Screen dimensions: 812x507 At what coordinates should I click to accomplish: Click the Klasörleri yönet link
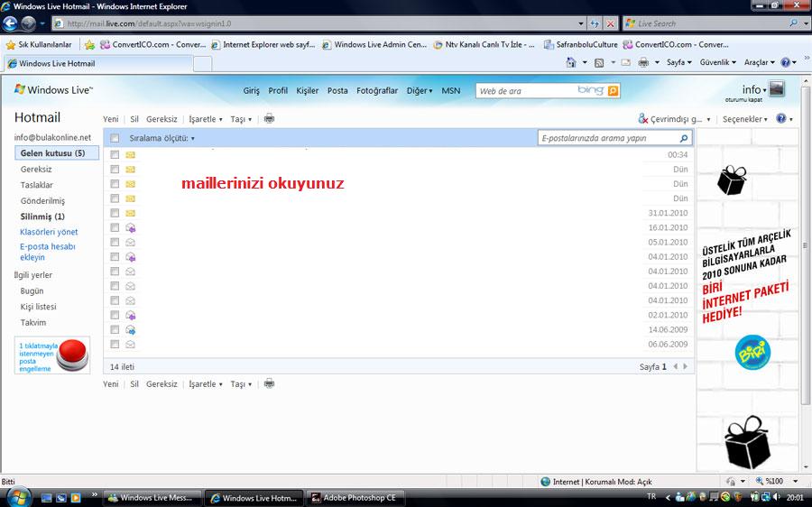(49, 232)
